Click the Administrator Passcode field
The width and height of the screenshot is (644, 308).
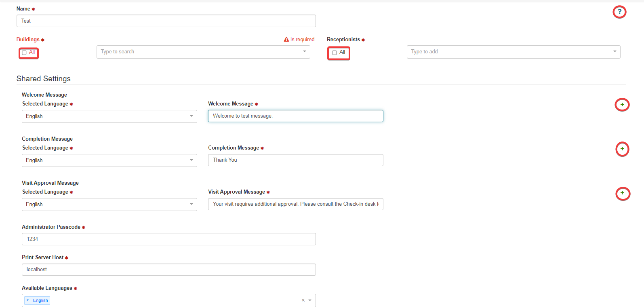tap(168, 239)
